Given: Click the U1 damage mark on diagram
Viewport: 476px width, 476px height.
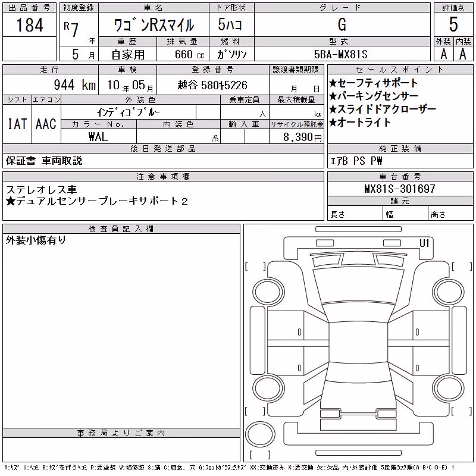Looking at the screenshot, I should coord(424,243).
